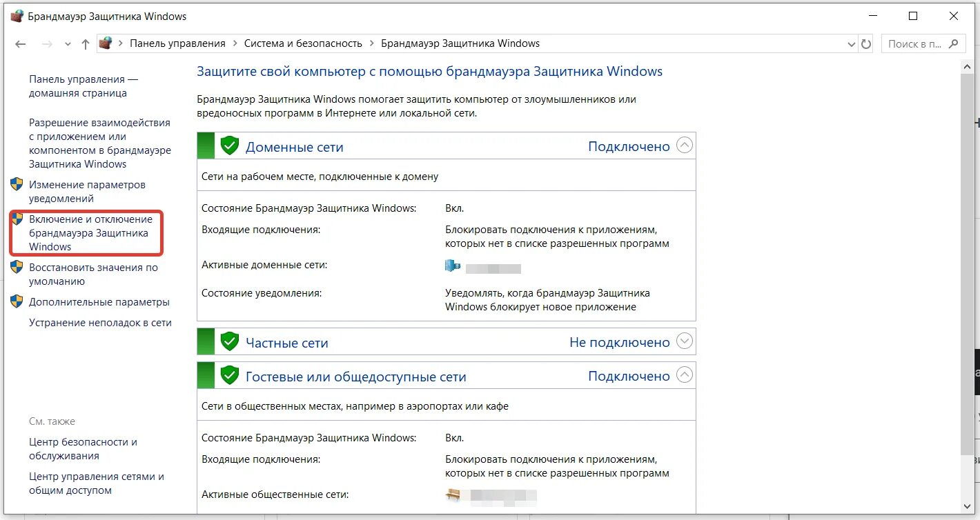This screenshot has height=520, width=980.
Task: Click the scrollbar down arrow
Action: tap(967, 507)
